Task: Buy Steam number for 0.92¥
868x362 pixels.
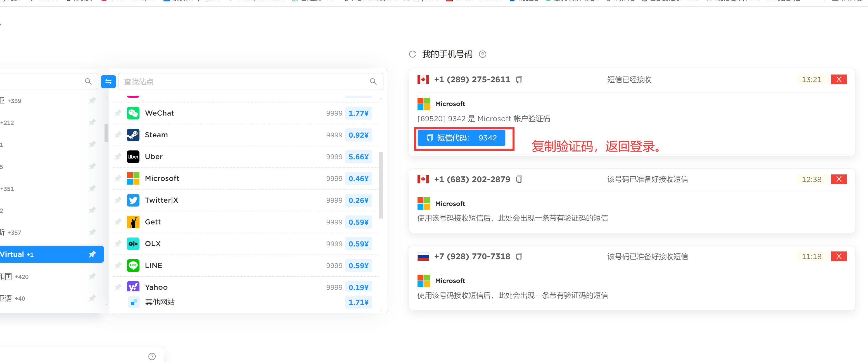Action: tap(359, 135)
